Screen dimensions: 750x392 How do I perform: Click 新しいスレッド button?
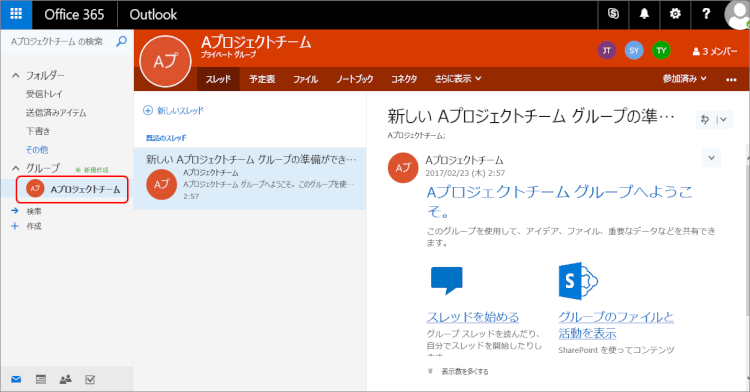(x=174, y=111)
